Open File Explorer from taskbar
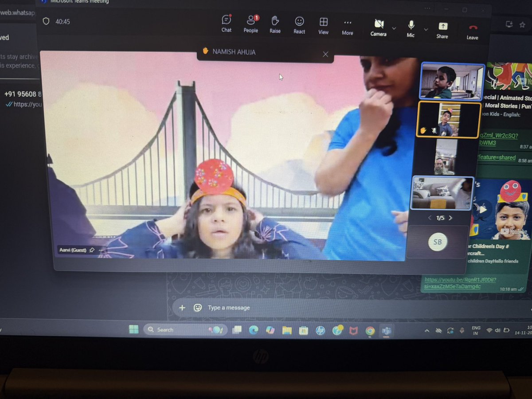Viewport: 532px width, 399px height. (287, 330)
